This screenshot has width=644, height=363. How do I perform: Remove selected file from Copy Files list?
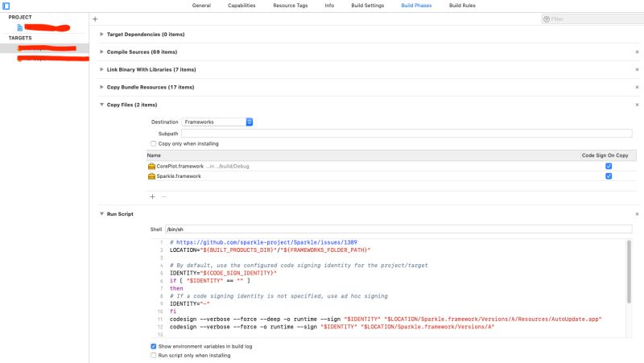click(x=163, y=196)
